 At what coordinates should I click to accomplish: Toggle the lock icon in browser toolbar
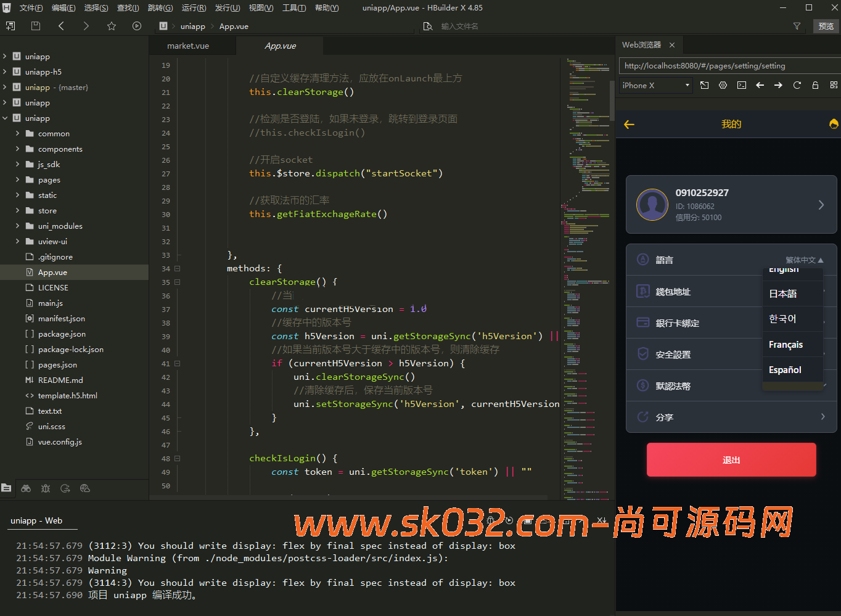pos(815,85)
